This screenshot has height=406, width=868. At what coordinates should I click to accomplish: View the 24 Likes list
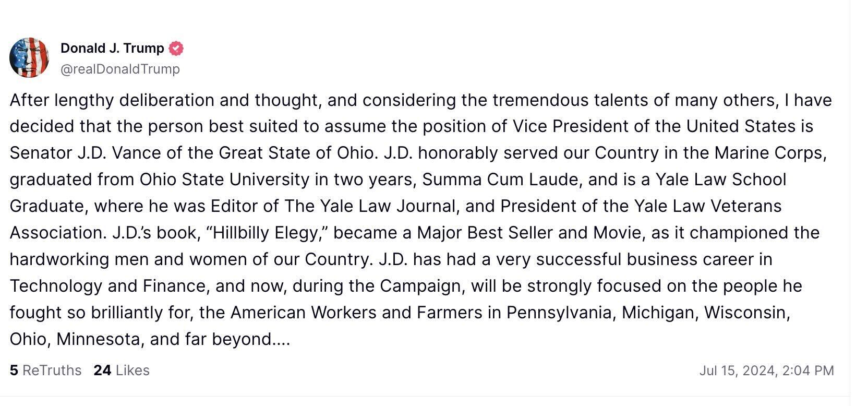tap(122, 370)
